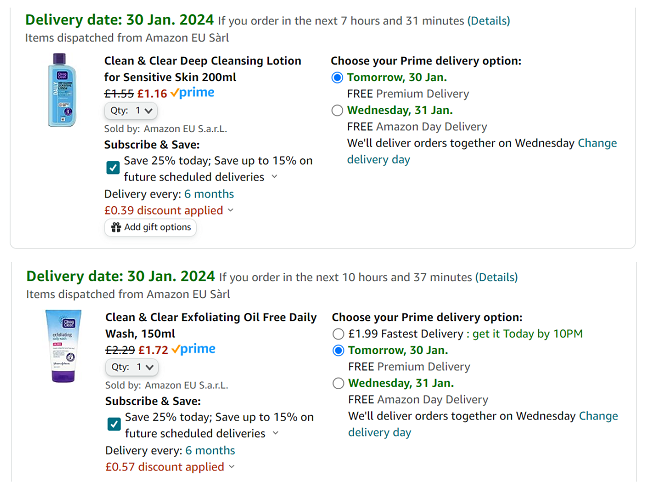
Task: Click the Deep Cleansing Lotion product image
Action: coord(62,90)
